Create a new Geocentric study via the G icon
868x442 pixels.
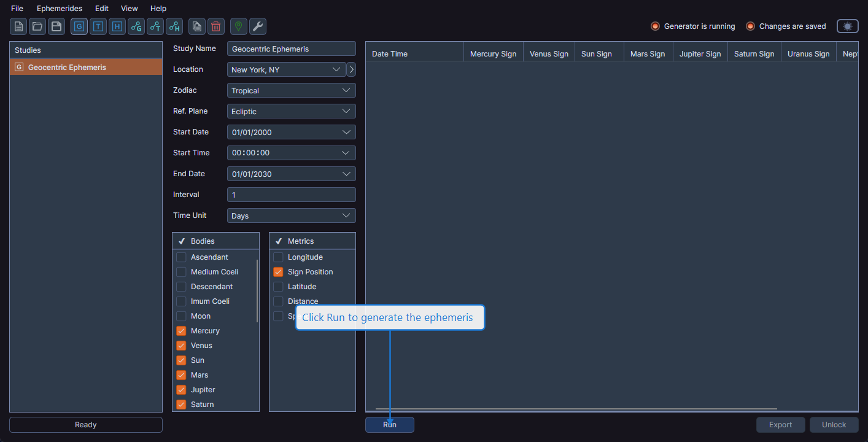(x=79, y=26)
